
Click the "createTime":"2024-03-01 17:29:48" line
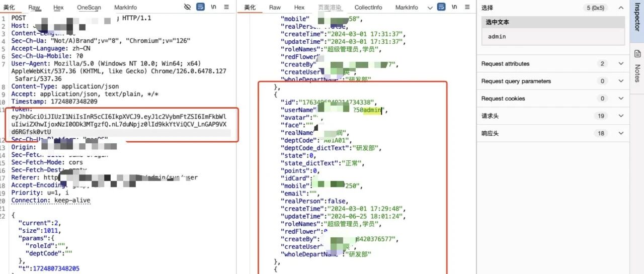click(343, 208)
